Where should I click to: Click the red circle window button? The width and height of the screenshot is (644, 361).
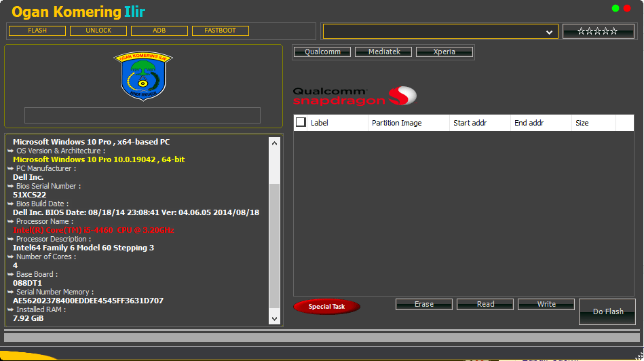pos(627,9)
